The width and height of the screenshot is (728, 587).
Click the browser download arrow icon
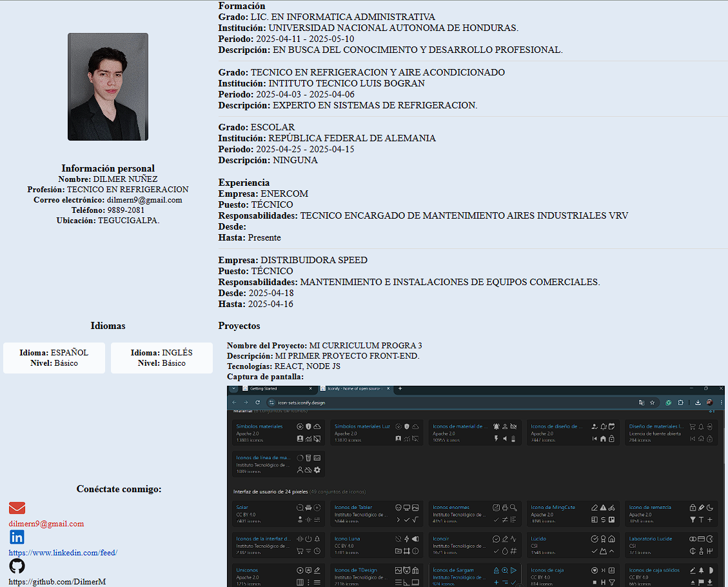click(698, 403)
